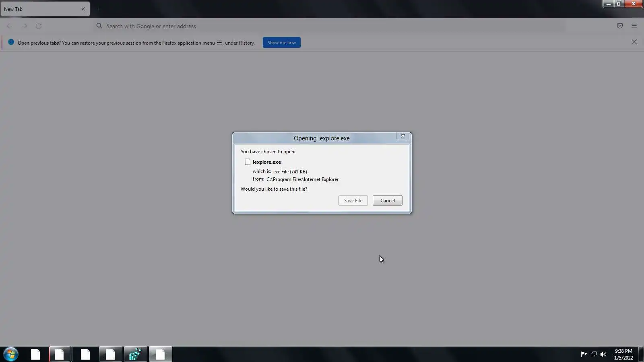Open the Firefox application hamburger menu
The width and height of the screenshot is (644, 362).
coord(634,26)
